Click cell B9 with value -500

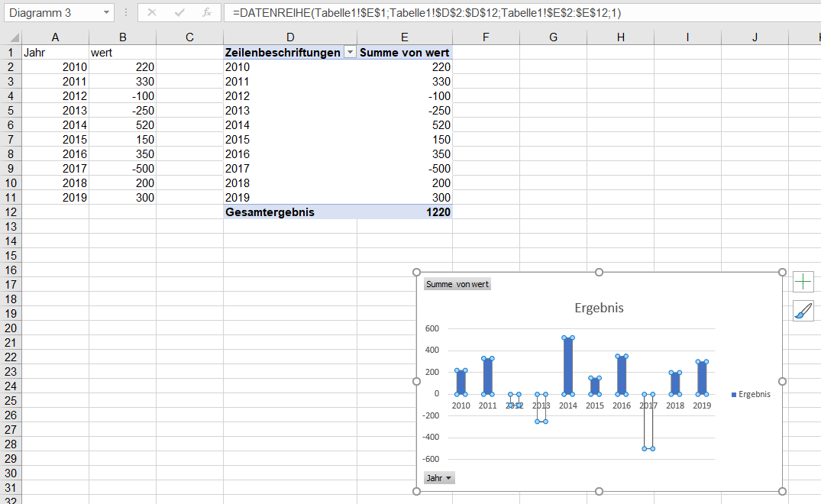pyautogui.click(x=122, y=169)
